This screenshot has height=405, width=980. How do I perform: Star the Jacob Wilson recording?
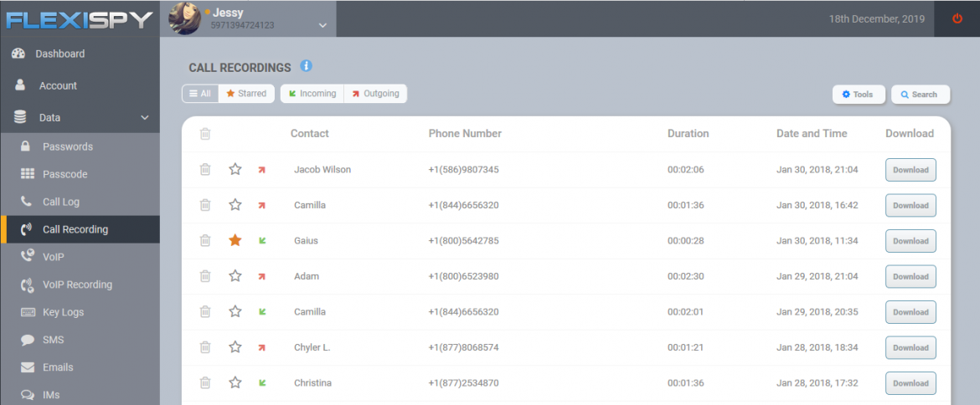click(235, 169)
